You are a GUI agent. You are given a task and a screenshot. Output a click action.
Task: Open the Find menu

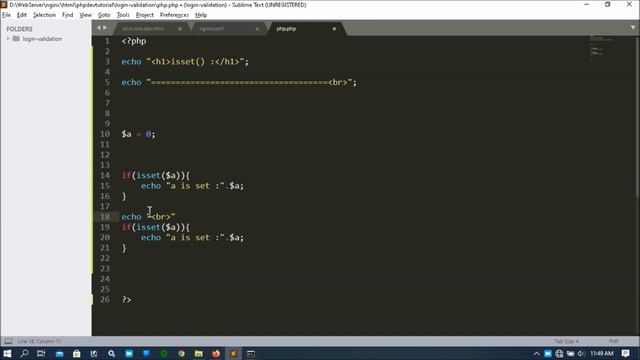[67, 15]
